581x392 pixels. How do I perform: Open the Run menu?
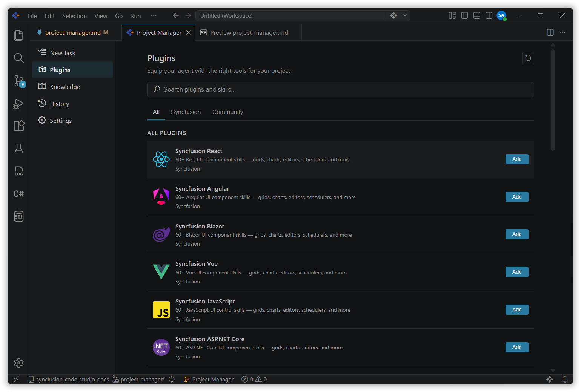[x=135, y=16]
